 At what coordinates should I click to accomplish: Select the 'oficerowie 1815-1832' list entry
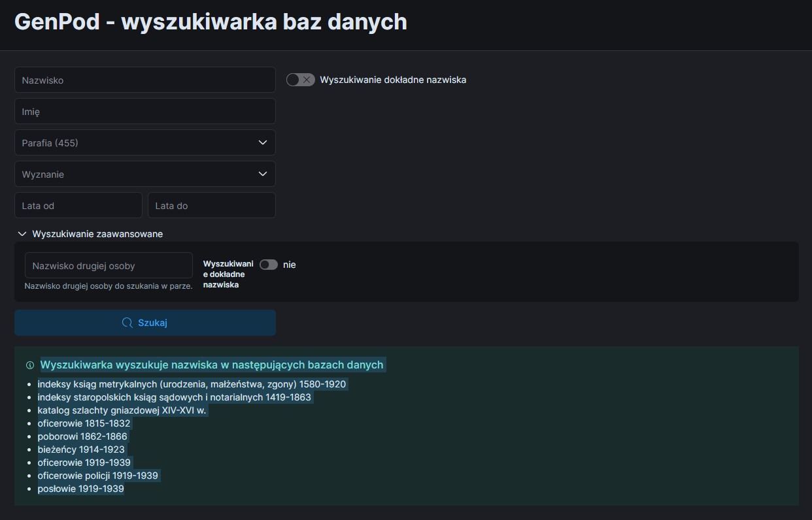(84, 423)
